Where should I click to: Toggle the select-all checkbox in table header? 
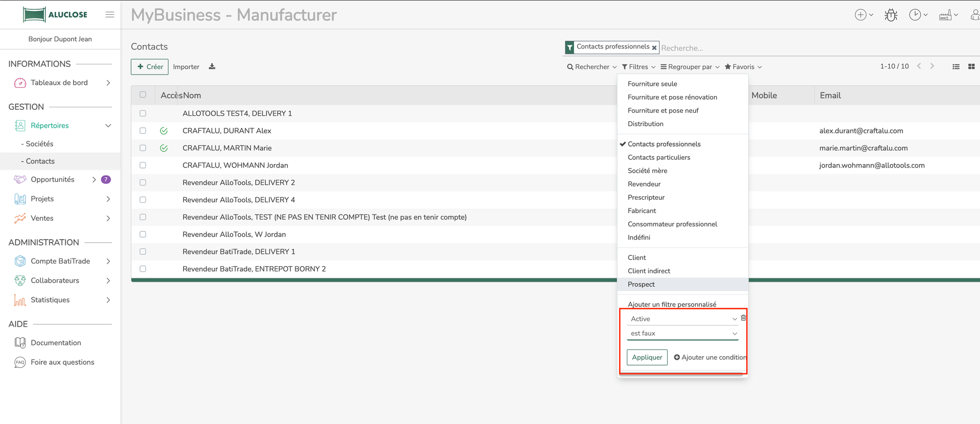[143, 95]
